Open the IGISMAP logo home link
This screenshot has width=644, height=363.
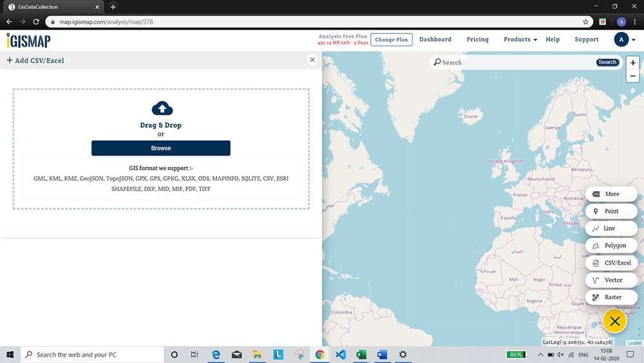tap(28, 41)
